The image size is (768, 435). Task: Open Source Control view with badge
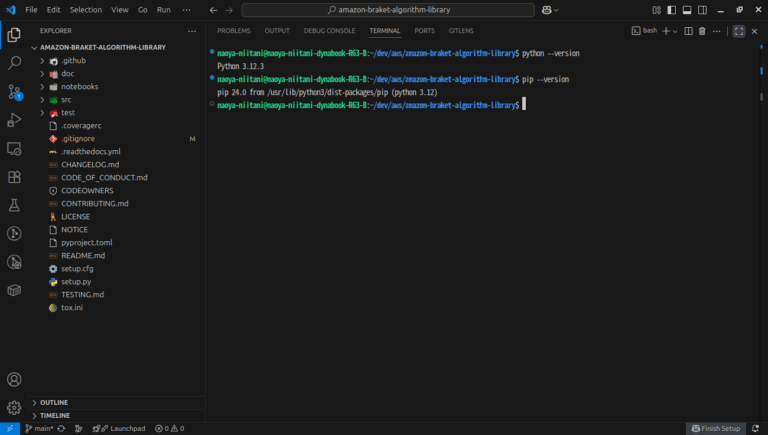pyautogui.click(x=14, y=92)
